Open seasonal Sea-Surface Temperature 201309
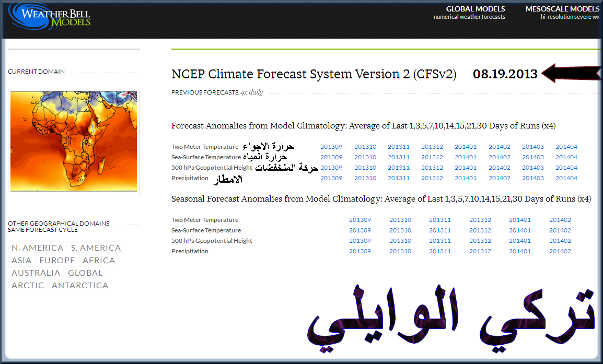This screenshot has height=364, width=603. 360,230
